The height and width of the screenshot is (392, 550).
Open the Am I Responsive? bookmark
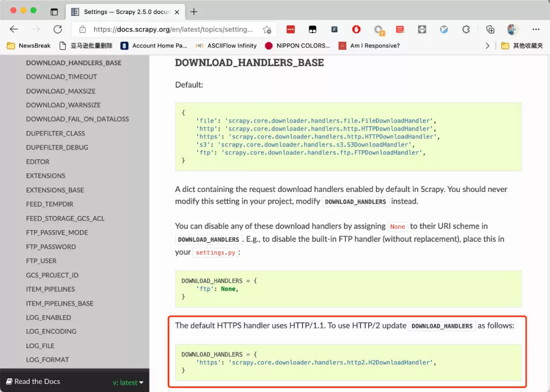coord(369,46)
